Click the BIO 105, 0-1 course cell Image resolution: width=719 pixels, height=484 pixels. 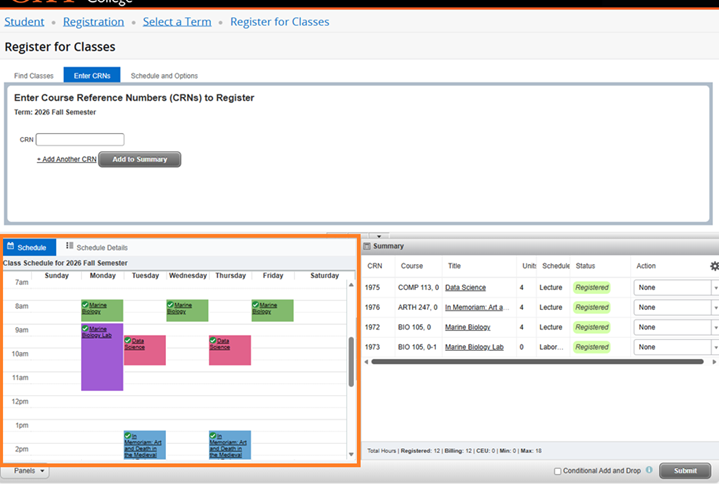click(417, 347)
